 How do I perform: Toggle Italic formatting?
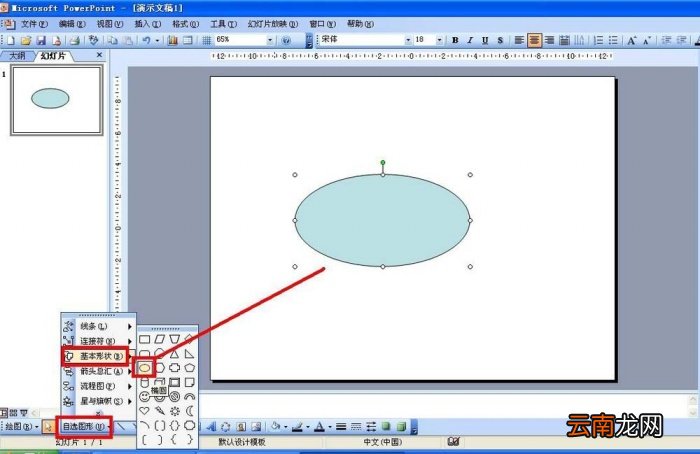pyautogui.click(x=470, y=41)
